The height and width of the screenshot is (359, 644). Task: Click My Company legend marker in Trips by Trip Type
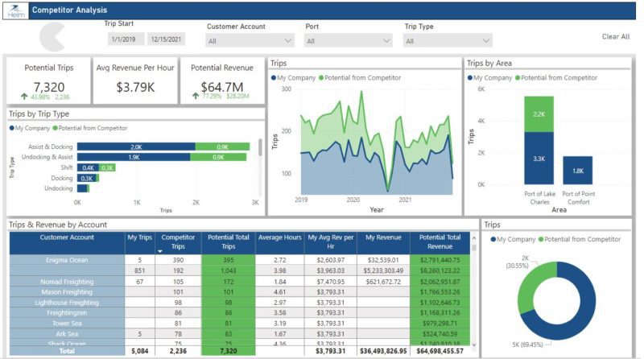pyautogui.click(x=12, y=128)
